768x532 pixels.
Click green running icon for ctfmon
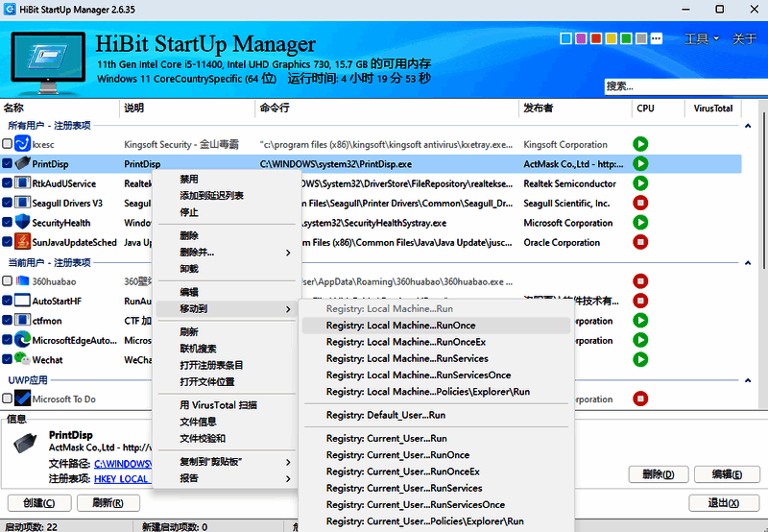tap(640, 321)
